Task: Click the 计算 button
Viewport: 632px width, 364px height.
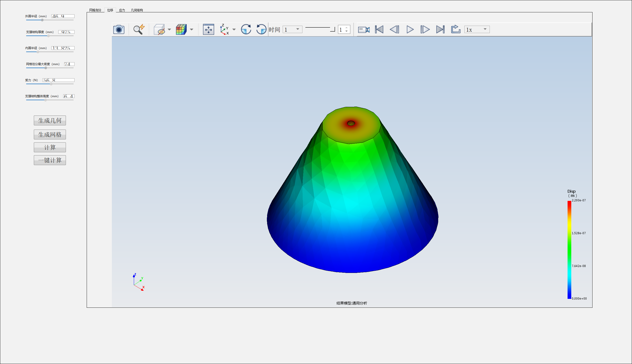Action: tap(50, 148)
